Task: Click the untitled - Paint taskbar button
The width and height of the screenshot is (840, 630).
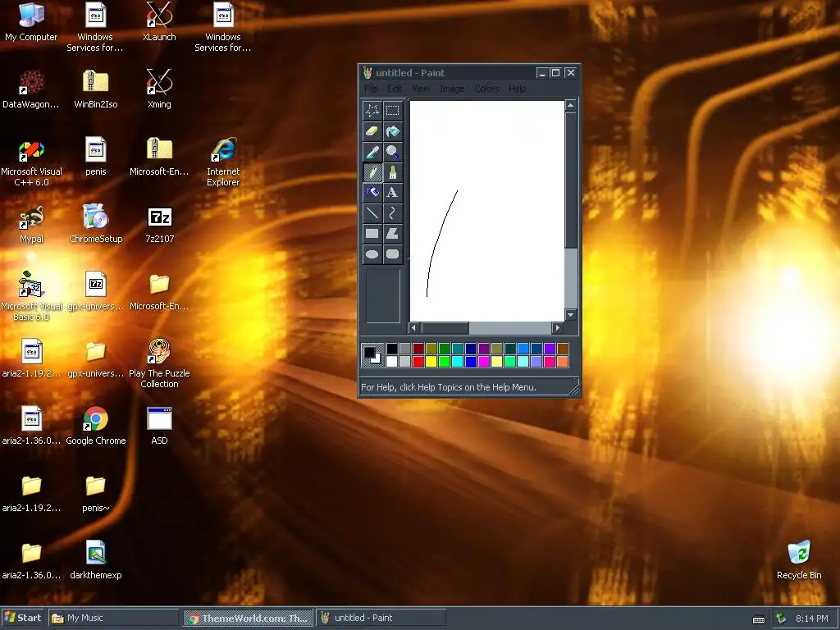Action: (381, 618)
